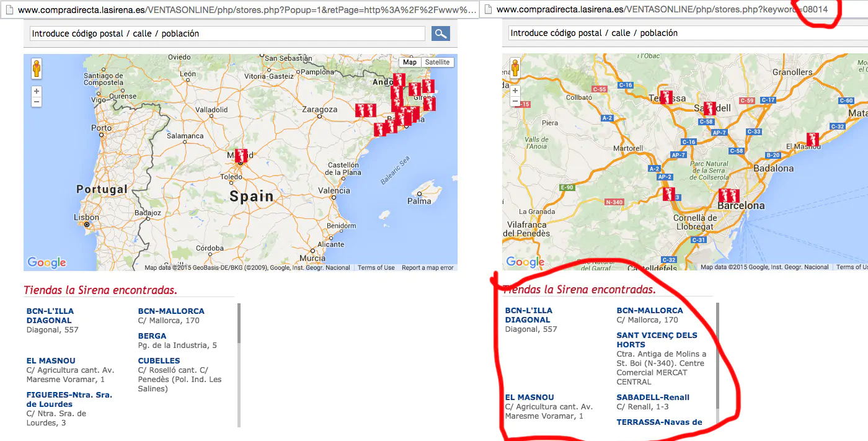Select the El Masnou store marker on map
Image resolution: width=868 pixels, height=441 pixels.
pyautogui.click(x=812, y=140)
